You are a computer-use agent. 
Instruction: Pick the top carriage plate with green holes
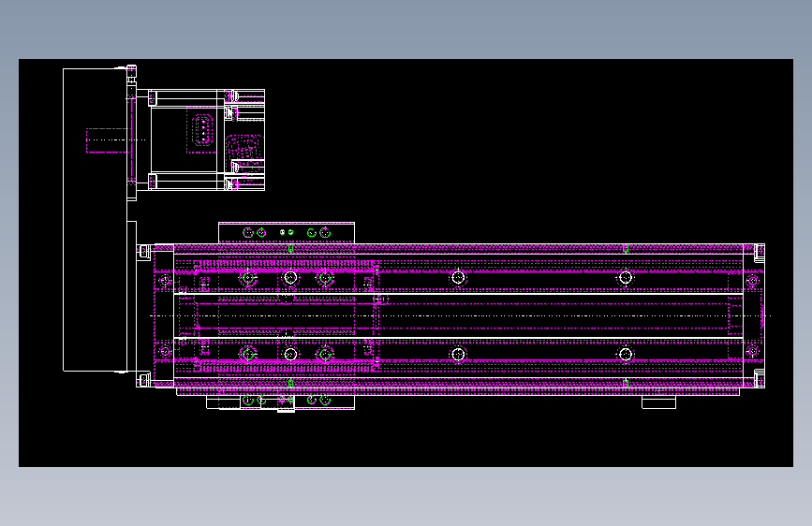287,233
